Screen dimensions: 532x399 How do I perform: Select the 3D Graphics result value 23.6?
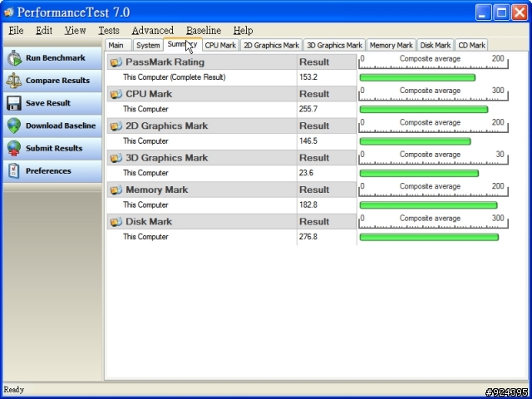[306, 173]
